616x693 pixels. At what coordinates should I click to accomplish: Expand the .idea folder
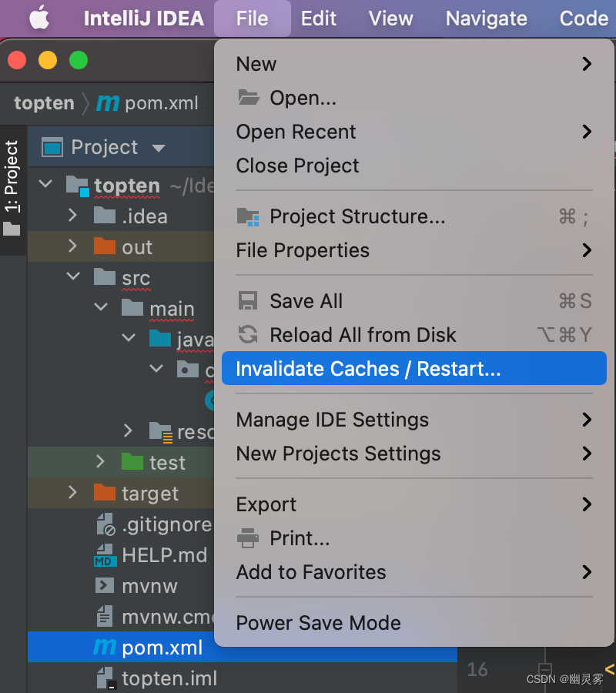tap(73, 216)
